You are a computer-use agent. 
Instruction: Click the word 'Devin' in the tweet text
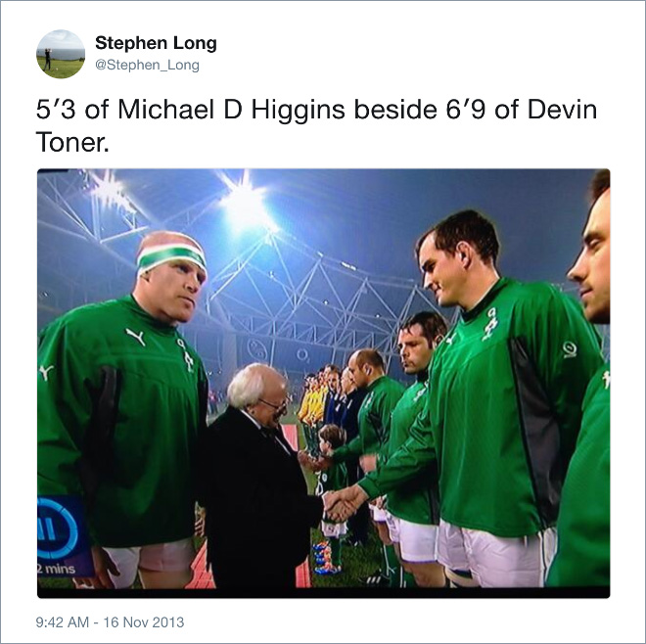coord(562,110)
